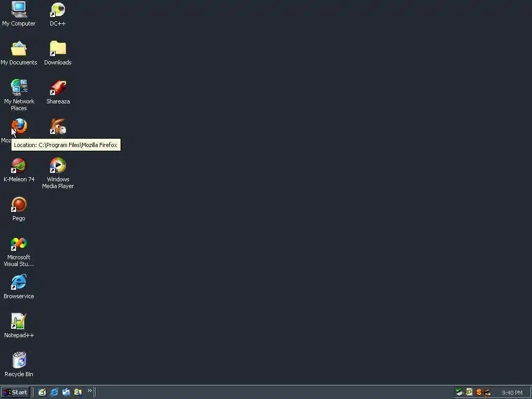This screenshot has width=532, height=399.
Task: Launch Internet Explorer from the quick launch bar
Action: (54, 392)
